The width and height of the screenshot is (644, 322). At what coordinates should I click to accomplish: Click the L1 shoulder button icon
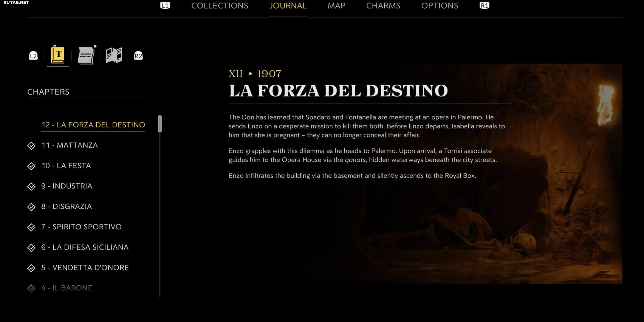pos(165,6)
